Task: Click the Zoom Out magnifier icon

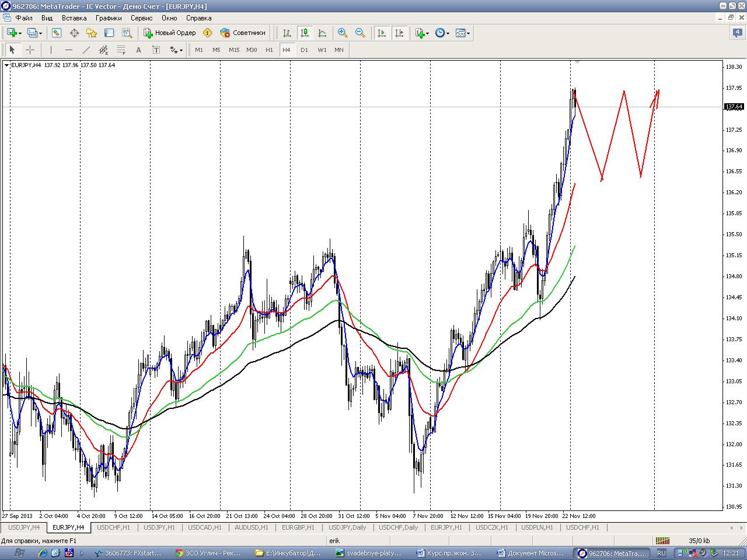Action: coord(360,33)
